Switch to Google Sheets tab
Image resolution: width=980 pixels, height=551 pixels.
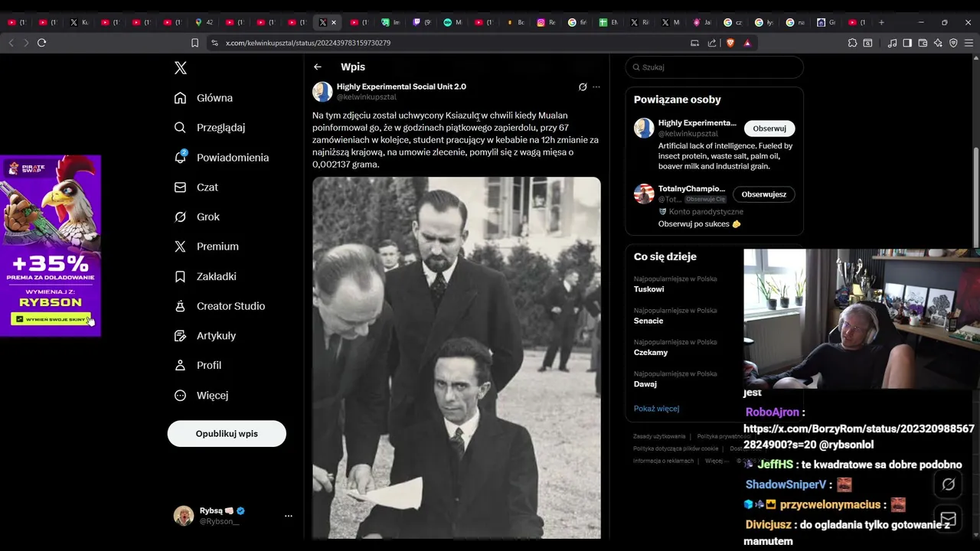point(609,22)
